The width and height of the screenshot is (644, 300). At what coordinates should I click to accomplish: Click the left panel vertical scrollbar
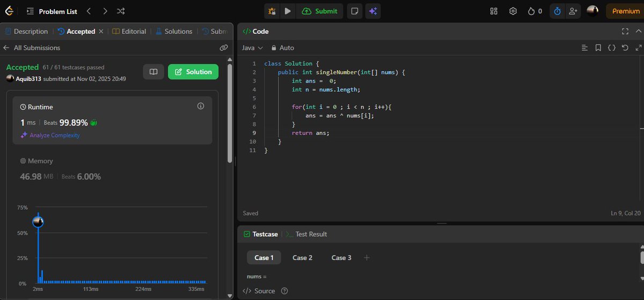[x=230, y=113]
